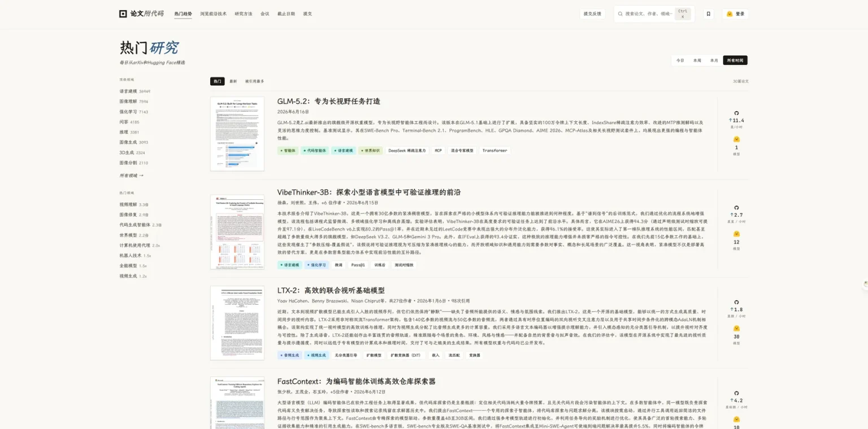This screenshot has height=429, width=868.
Task: Open the LTX-2 paper thumbnail
Action: pos(237,323)
